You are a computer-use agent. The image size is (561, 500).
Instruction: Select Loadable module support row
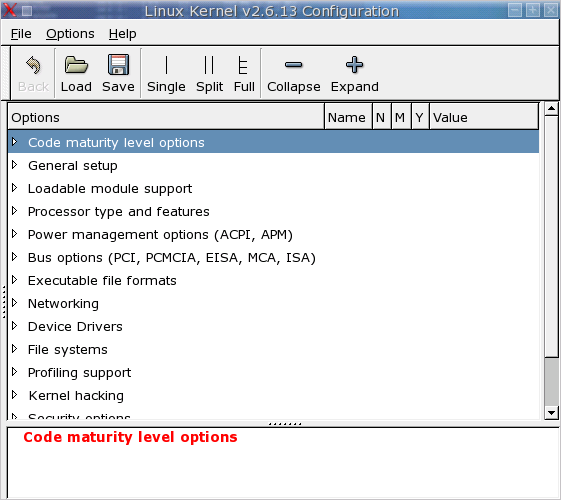(x=273, y=188)
